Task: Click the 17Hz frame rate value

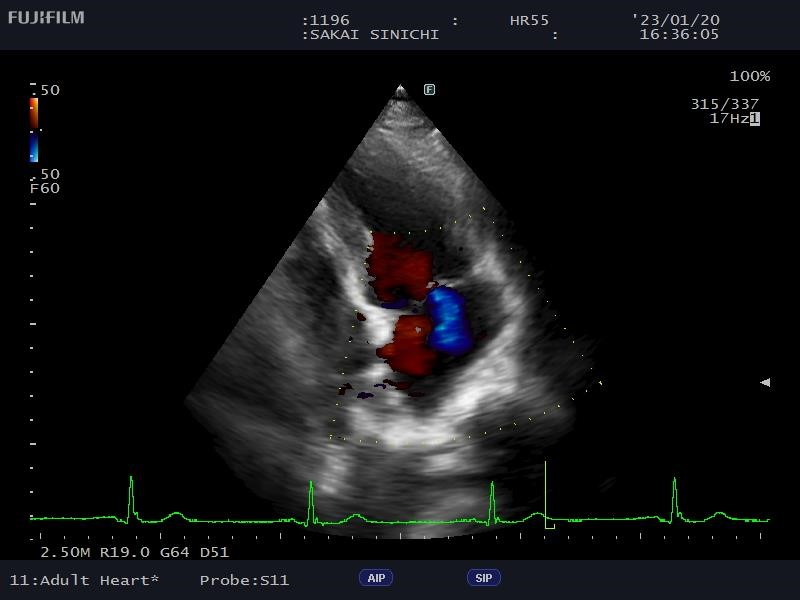Action: pyautogui.click(x=729, y=118)
